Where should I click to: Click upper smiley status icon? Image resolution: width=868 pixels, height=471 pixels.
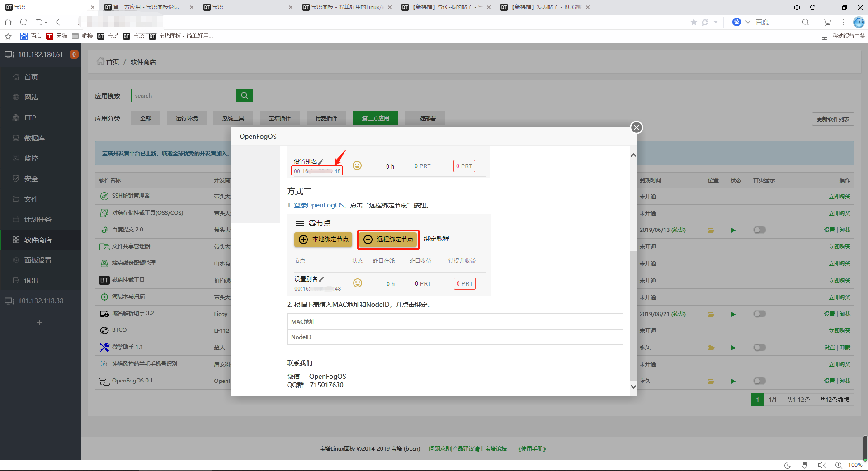coord(357,165)
